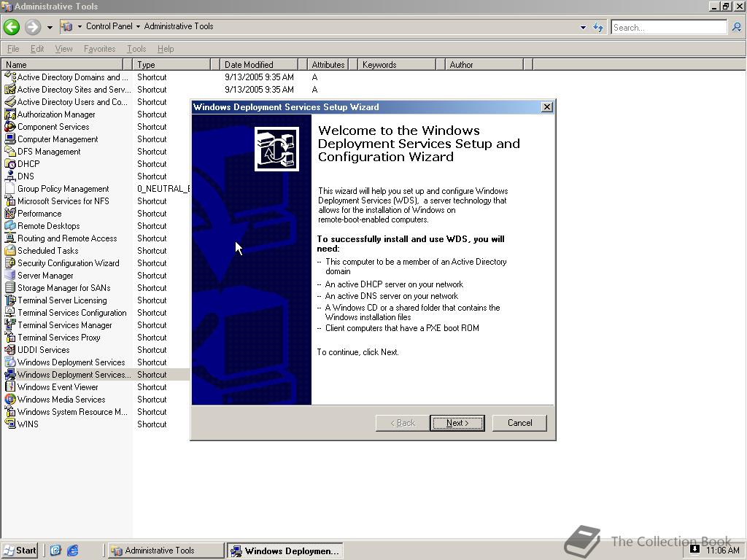Select the Windows Event Viewer icon

click(x=10, y=386)
